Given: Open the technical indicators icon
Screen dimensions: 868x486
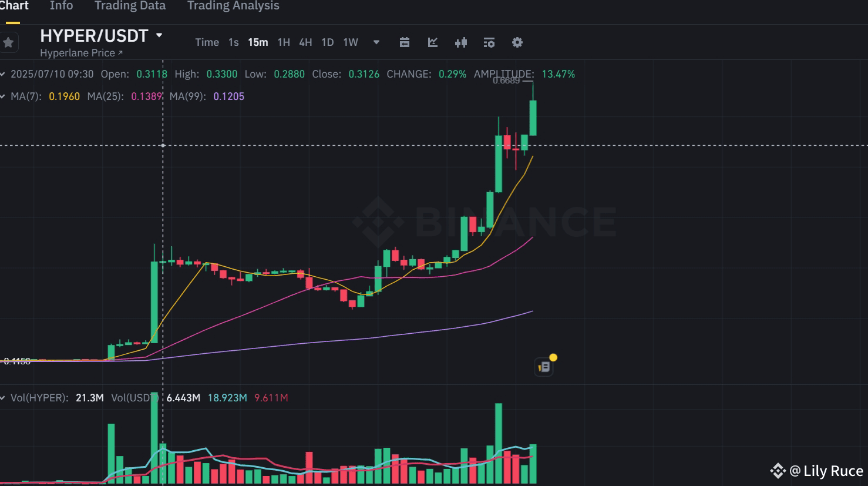Looking at the screenshot, I should click(x=489, y=42).
